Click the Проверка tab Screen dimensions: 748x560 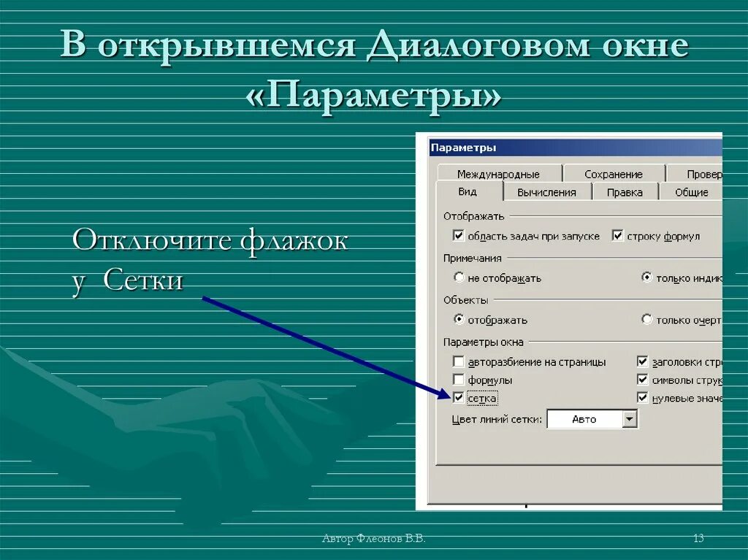click(x=695, y=174)
